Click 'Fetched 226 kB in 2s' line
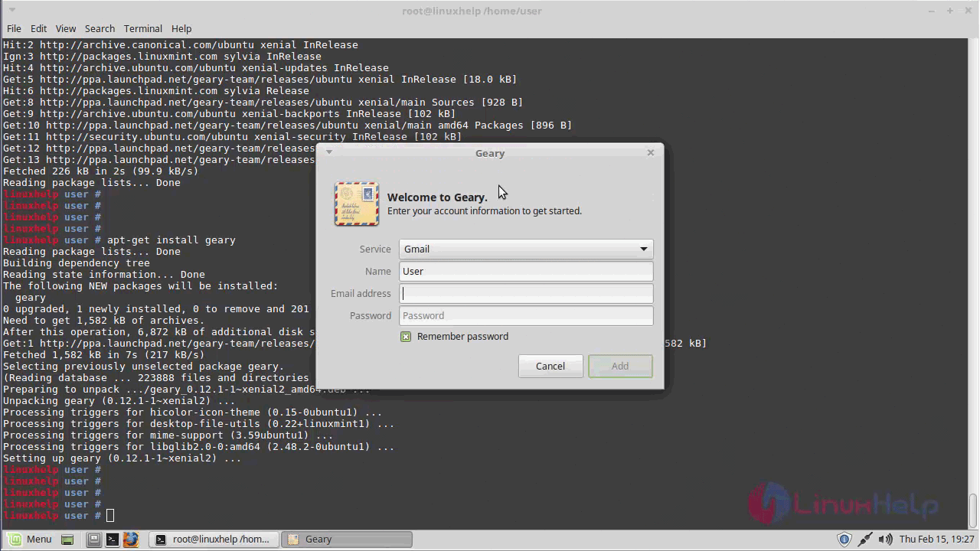Image resolution: width=980 pixels, height=551 pixels. point(100,171)
